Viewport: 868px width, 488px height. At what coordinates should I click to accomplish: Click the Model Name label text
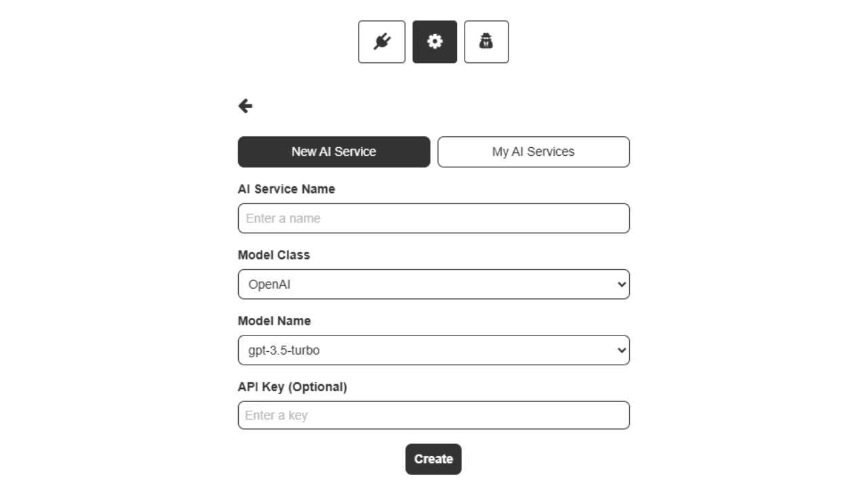click(x=274, y=321)
